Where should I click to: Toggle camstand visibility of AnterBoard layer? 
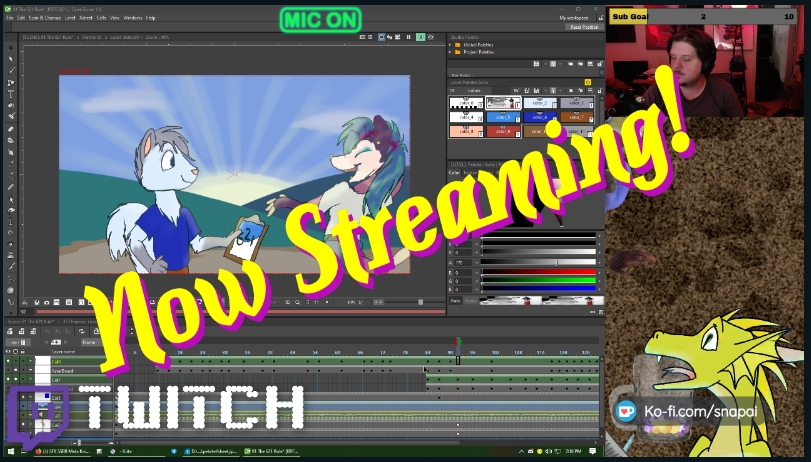[x=16, y=371]
